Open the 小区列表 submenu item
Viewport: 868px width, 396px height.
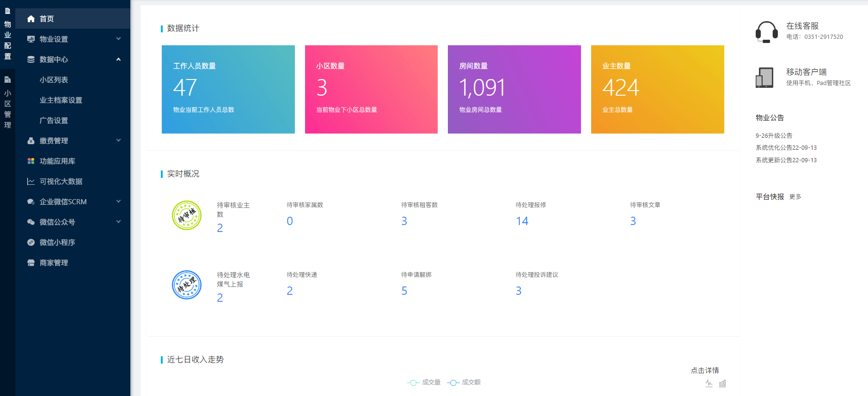[x=54, y=80]
